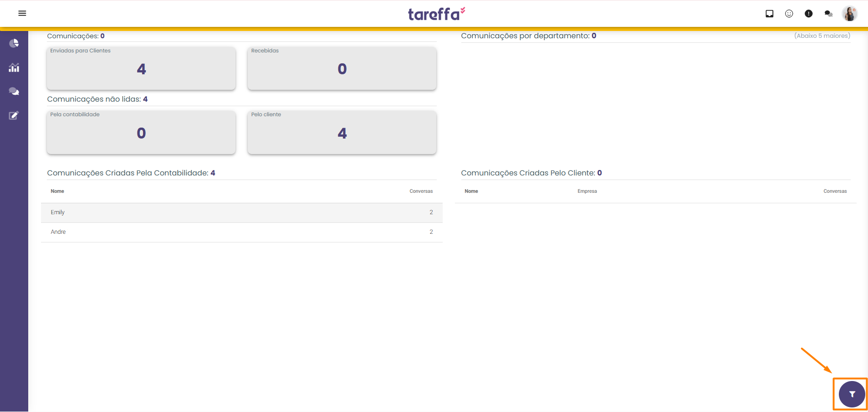Click the Pela contabilidade card
868x412 pixels.
click(141, 132)
